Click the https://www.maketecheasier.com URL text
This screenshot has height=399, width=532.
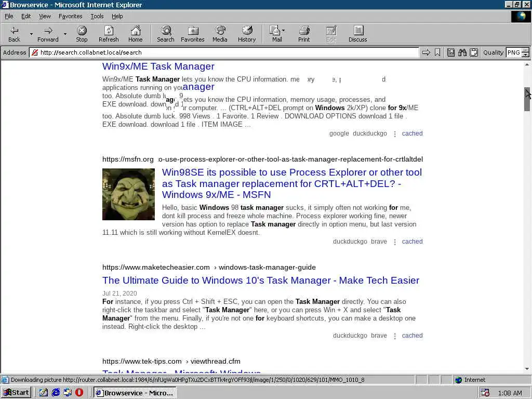pos(156,268)
